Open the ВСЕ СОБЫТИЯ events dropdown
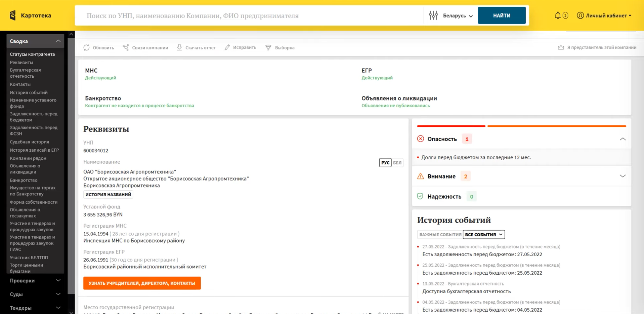This screenshot has height=314, width=644. 483,234
